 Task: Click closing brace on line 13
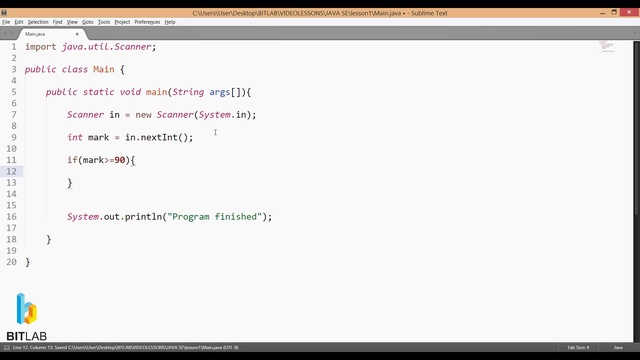[x=70, y=183]
